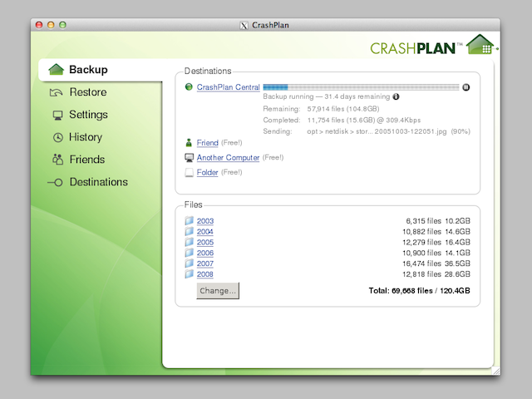Open the 2005 folder link
Image resolution: width=532 pixels, height=399 pixels.
tap(205, 242)
